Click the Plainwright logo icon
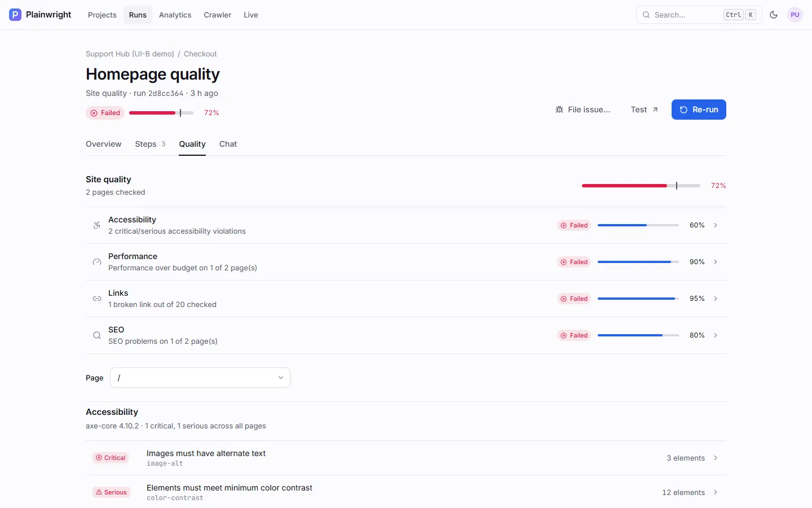 [15, 15]
